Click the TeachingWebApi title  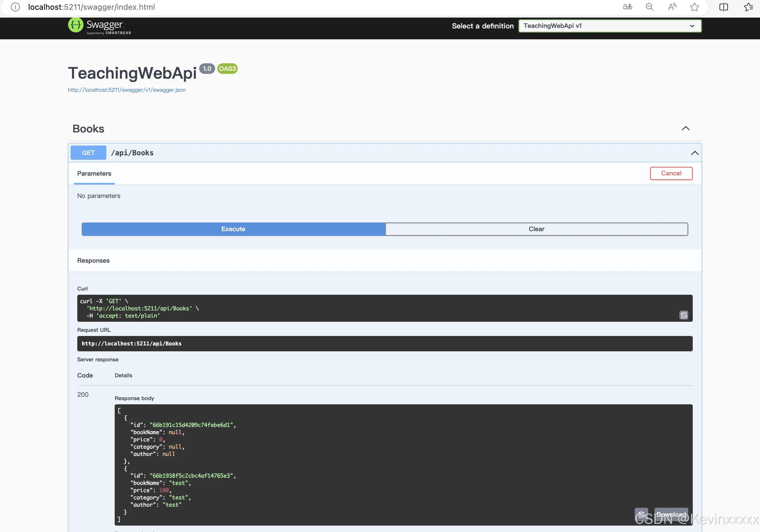coord(132,73)
